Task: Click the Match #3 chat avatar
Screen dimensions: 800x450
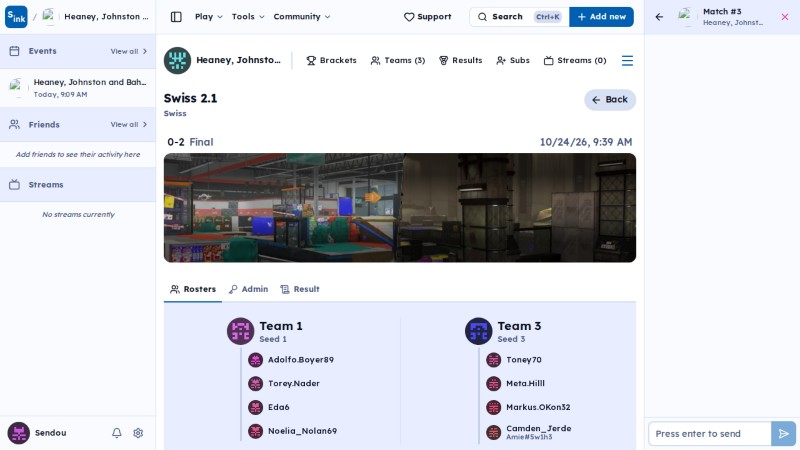Action: click(685, 17)
